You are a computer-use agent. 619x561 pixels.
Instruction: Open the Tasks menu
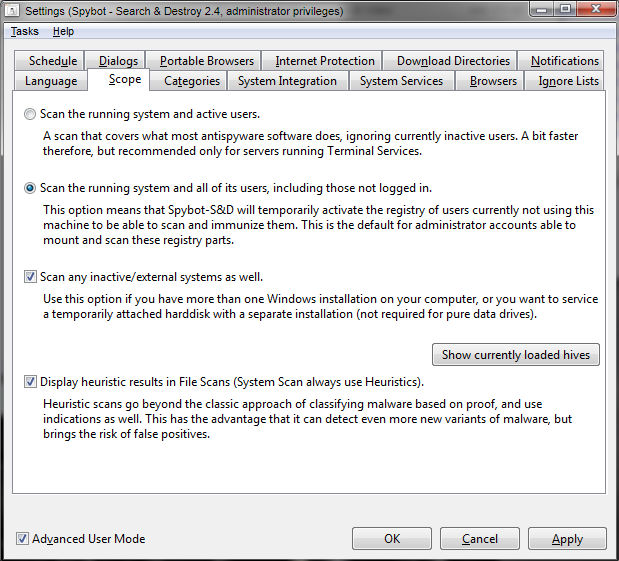(x=24, y=31)
